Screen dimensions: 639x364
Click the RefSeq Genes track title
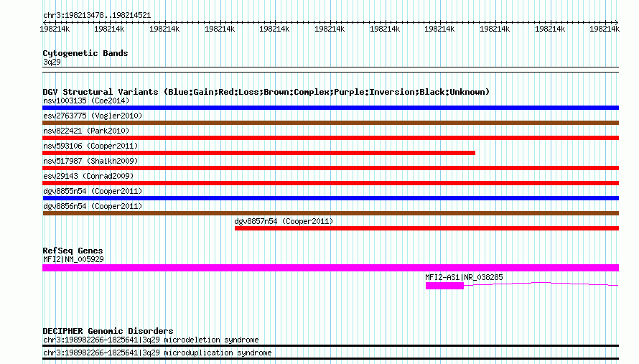73,251
